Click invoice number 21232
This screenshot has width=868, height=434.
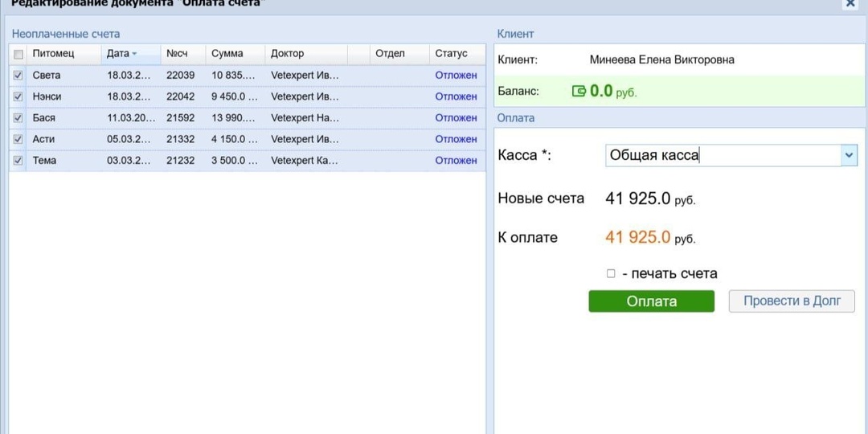pos(181,161)
